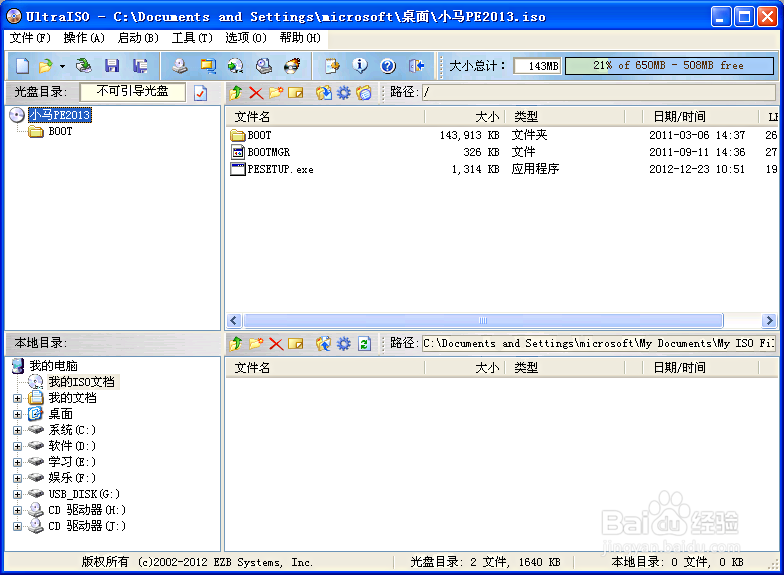Screen dimensions: 784x575
Task: Click the horizontal scrollbar thumb in the image list
Action: pos(483,320)
